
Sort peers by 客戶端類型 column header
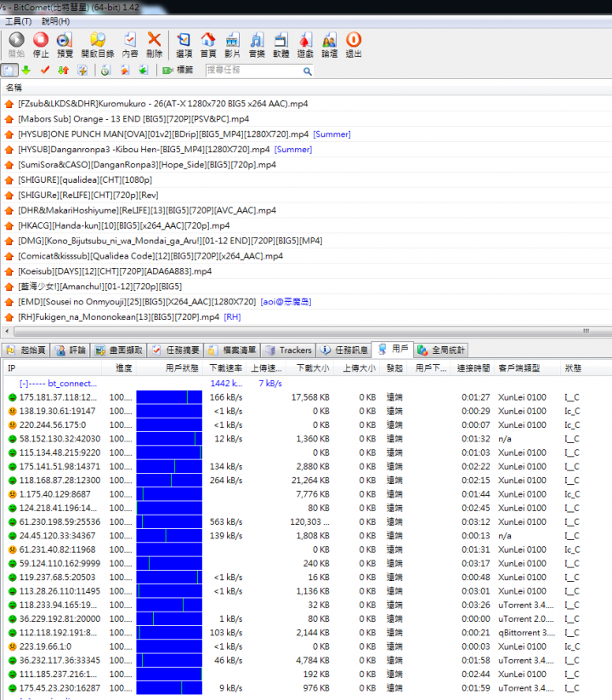click(x=526, y=368)
